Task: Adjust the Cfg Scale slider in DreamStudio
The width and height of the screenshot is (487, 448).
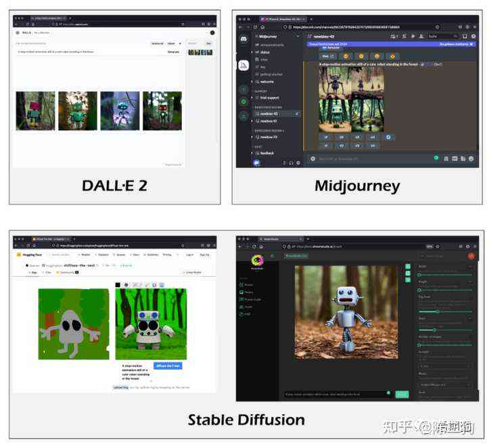Action: point(445,312)
